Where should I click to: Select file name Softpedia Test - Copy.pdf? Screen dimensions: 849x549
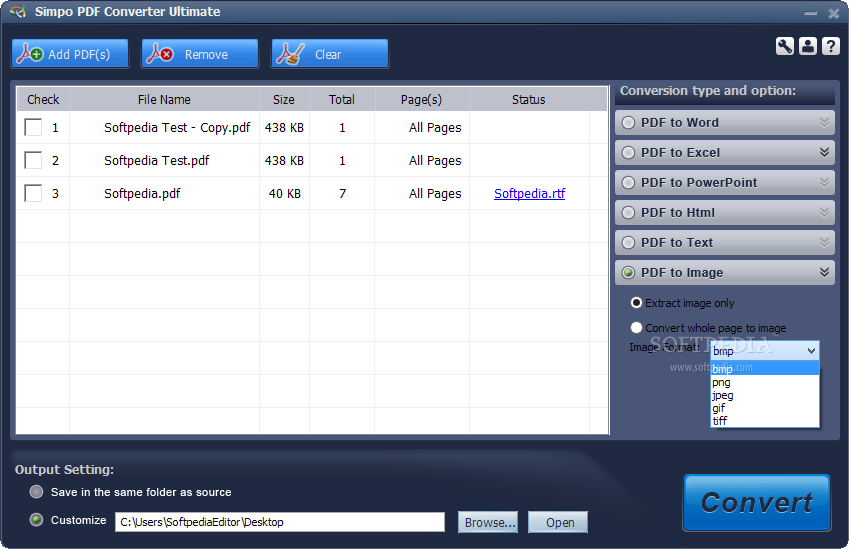[x=177, y=128]
